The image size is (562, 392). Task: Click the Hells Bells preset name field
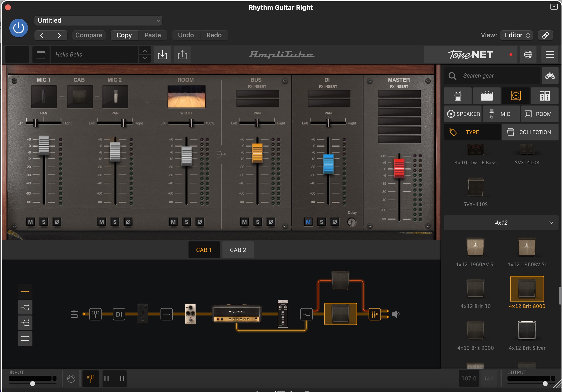pos(94,55)
